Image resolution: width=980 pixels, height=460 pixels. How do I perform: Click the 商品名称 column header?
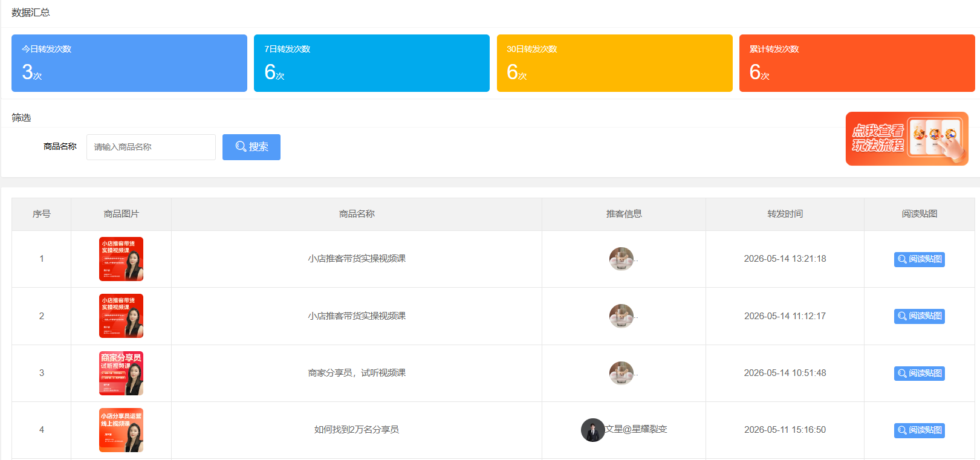coord(357,214)
